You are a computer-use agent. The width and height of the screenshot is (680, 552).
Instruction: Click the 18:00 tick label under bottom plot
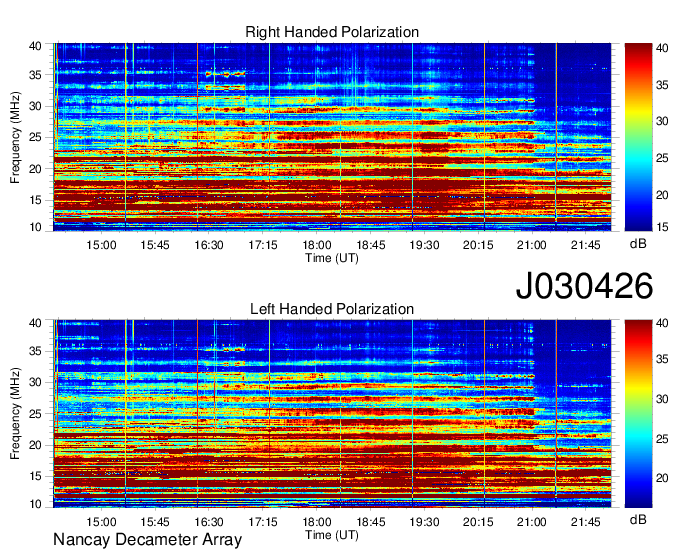coord(317,522)
